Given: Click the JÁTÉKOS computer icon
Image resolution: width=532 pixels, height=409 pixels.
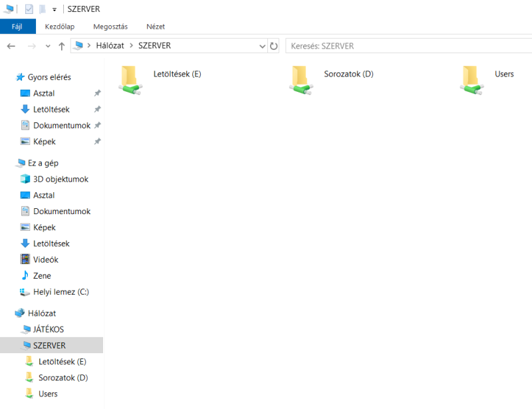Looking at the screenshot, I should (25, 329).
